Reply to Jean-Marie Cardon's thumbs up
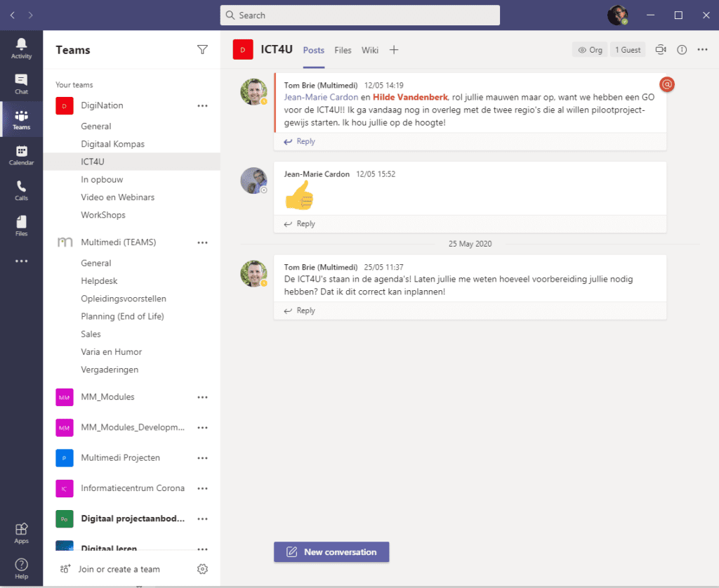The width and height of the screenshot is (719, 588). click(x=299, y=224)
